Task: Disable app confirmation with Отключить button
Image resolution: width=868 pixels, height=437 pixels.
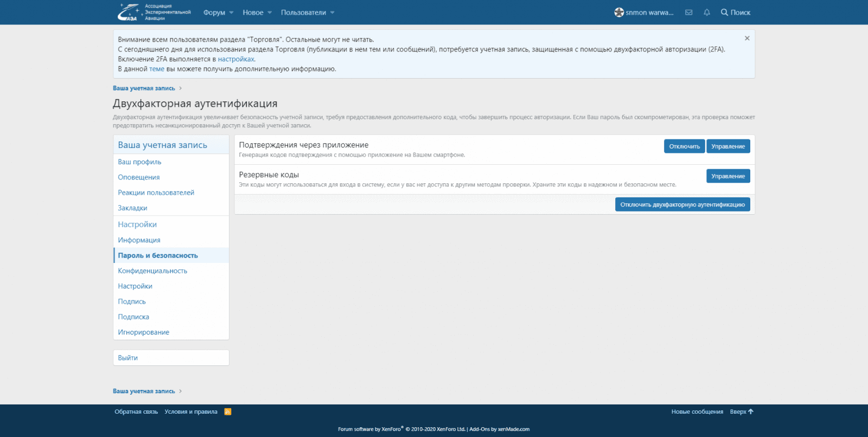Action: (x=684, y=146)
